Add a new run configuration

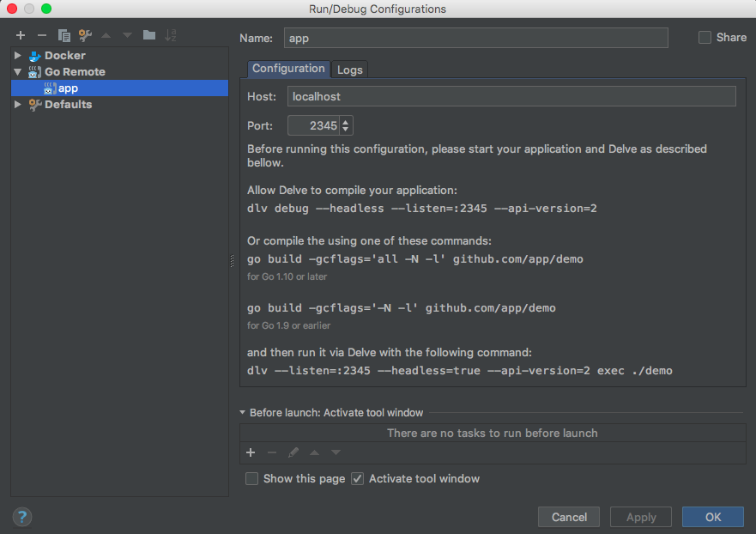(20, 35)
